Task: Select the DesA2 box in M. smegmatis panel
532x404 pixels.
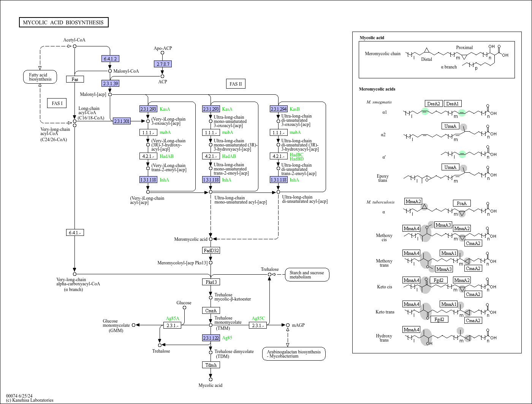Action: pyautogui.click(x=434, y=103)
